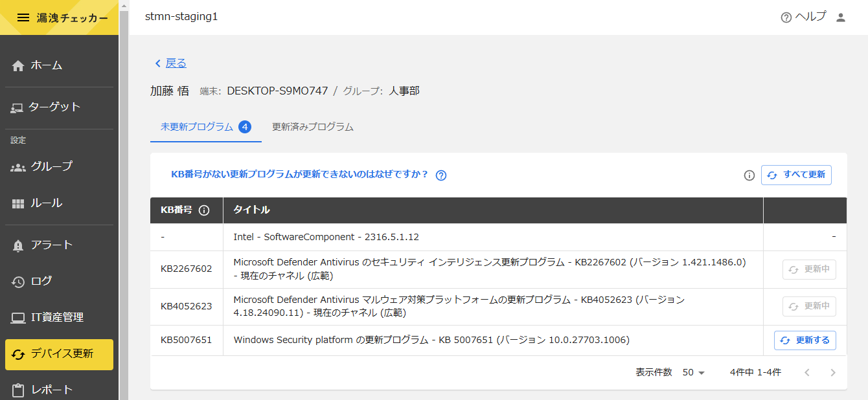
Task: Click the デバイス更新 sync icon
Action: click(x=18, y=354)
